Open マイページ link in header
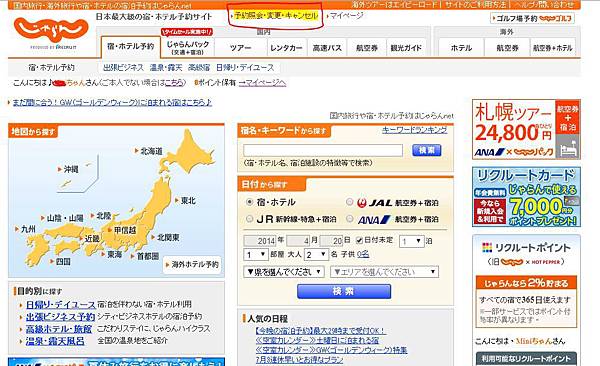600x366 pixels. (x=346, y=16)
